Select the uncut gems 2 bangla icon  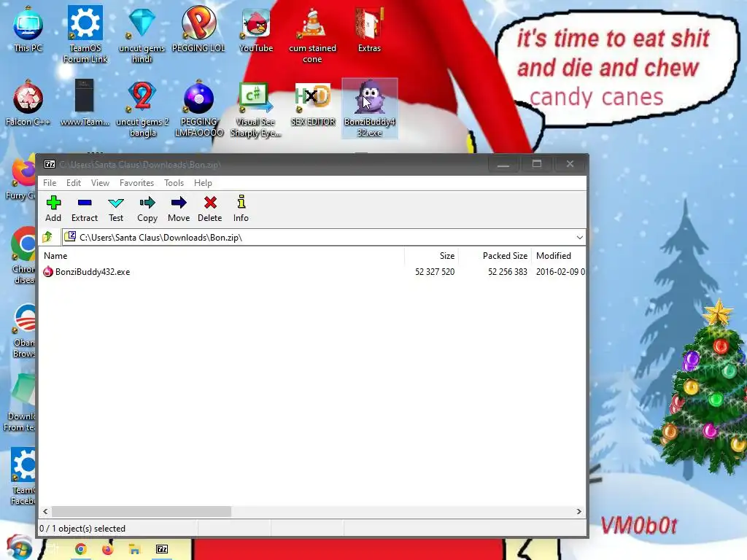click(x=142, y=109)
